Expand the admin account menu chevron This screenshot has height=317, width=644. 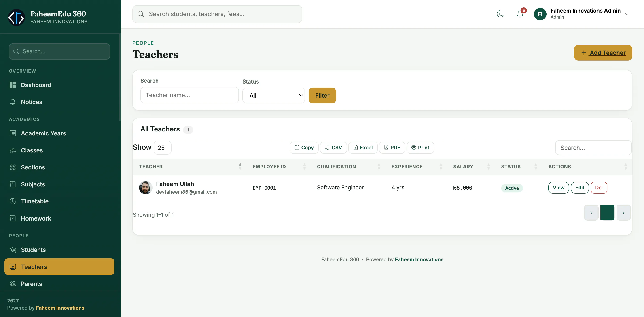click(627, 14)
